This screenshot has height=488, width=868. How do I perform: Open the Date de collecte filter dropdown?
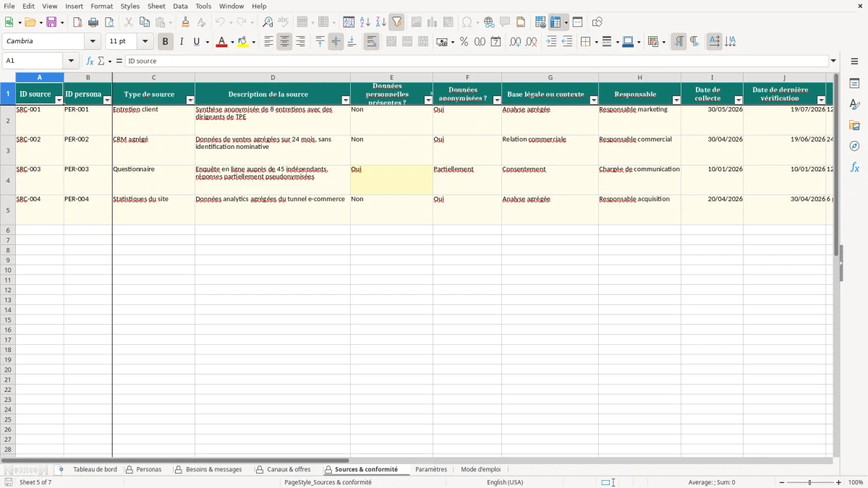[x=739, y=100]
